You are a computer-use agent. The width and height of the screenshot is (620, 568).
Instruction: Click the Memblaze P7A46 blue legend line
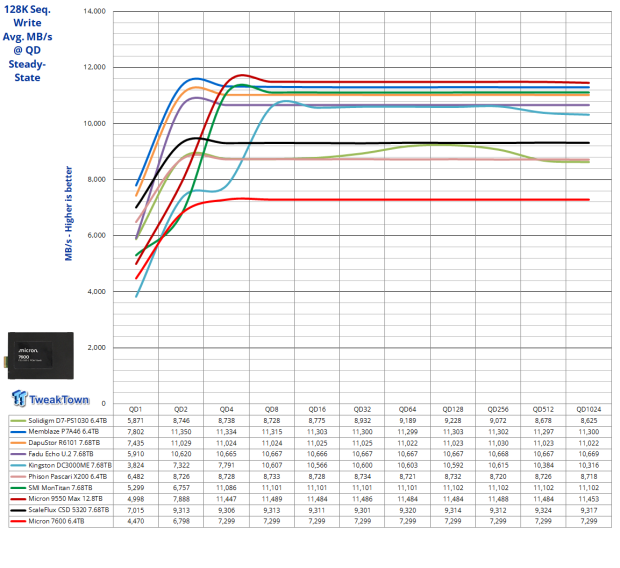(x=18, y=432)
